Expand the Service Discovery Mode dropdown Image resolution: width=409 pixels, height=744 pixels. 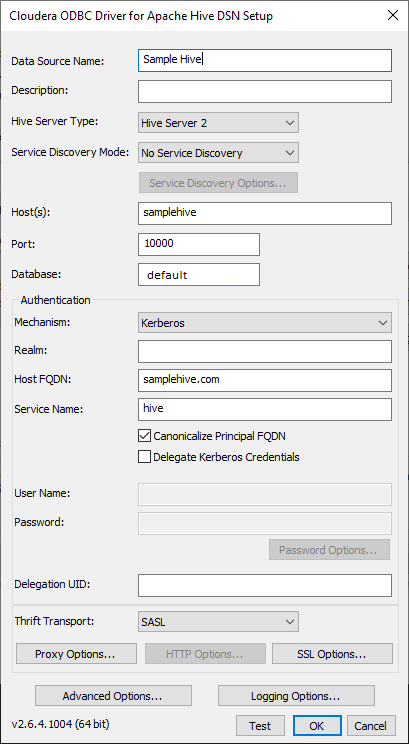pyautogui.click(x=218, y=153)
